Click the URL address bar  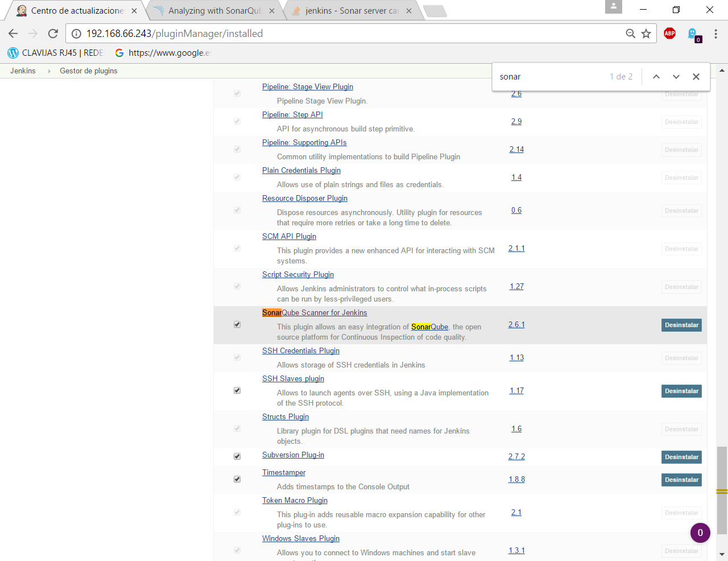click(353, 34)
